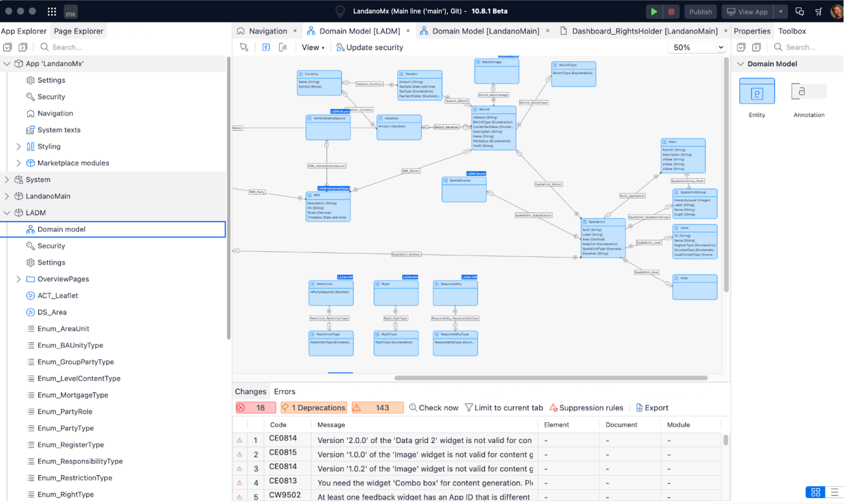This screenshot has width=851, height=504.
Task: Collapse the LADM module
Action: point(7,213)
